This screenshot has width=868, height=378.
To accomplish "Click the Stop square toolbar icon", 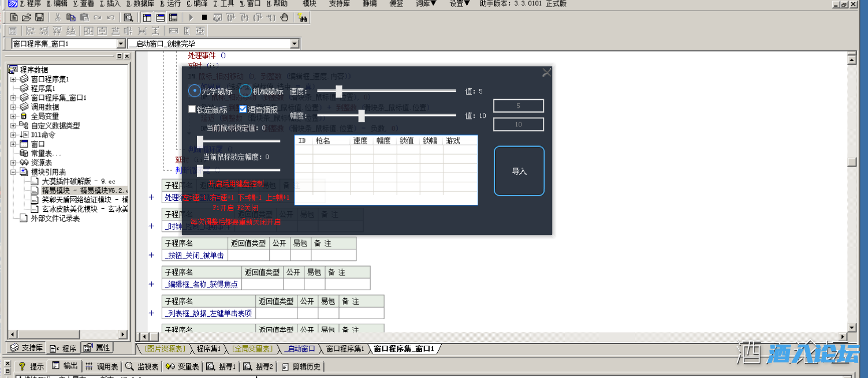I will [204, 17].
